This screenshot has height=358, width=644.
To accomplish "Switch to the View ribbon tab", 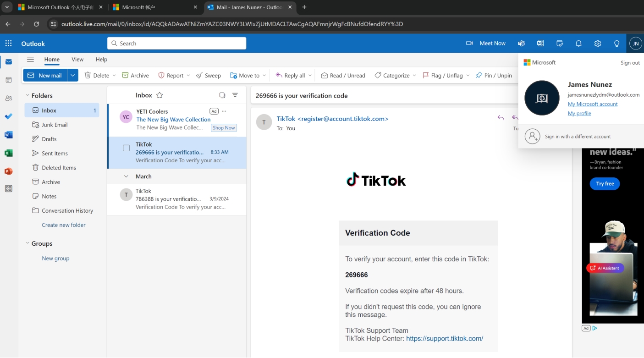I will [x=77, y=59].
